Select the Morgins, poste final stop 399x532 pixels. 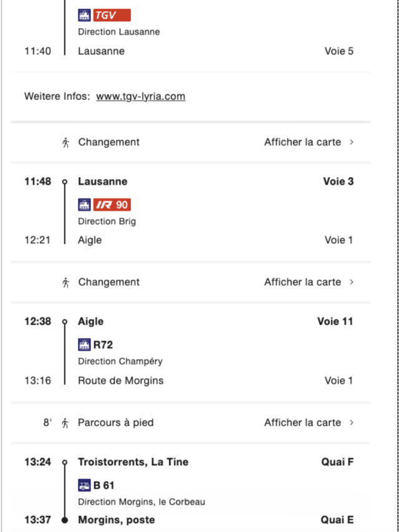(117, 520)
